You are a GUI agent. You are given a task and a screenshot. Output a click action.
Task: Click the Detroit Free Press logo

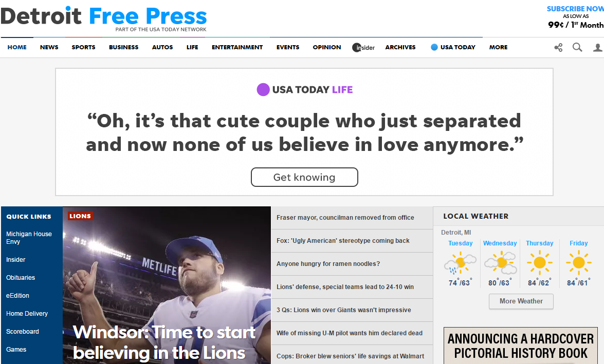(x=104, y=17)
